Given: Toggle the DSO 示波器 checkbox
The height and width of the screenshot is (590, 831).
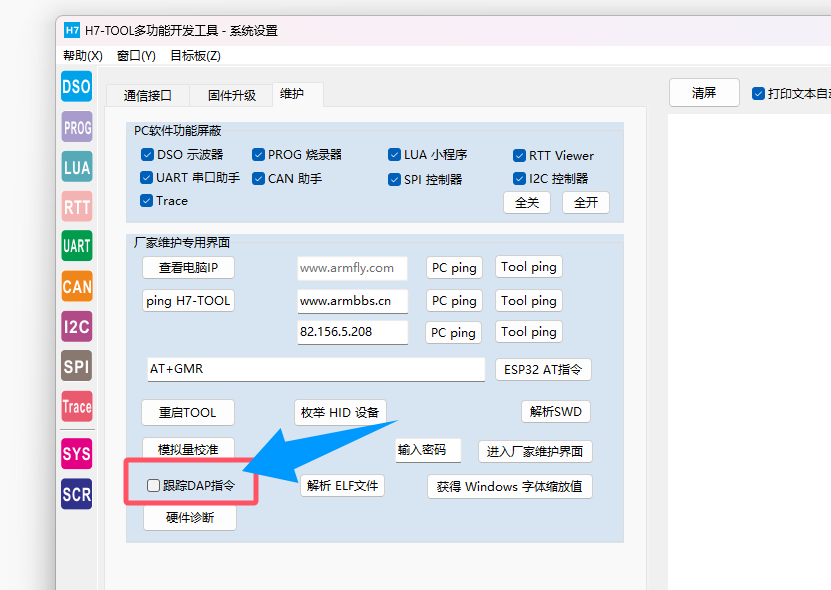Looking at the screenshot, I should coord(147,155).
